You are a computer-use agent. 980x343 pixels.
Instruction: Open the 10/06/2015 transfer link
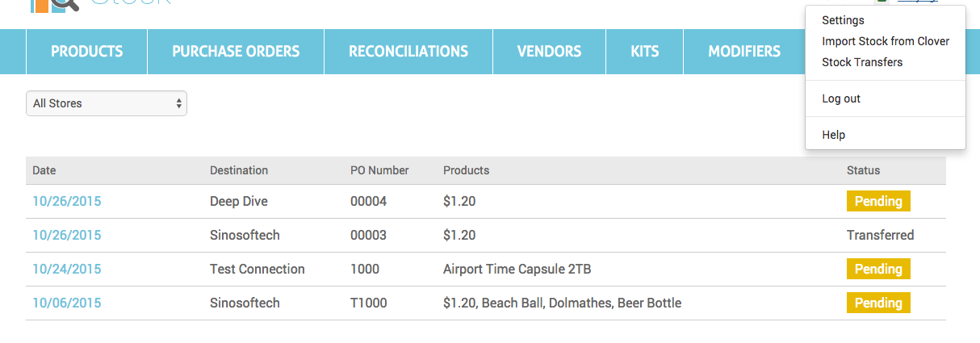pos(67,303)
